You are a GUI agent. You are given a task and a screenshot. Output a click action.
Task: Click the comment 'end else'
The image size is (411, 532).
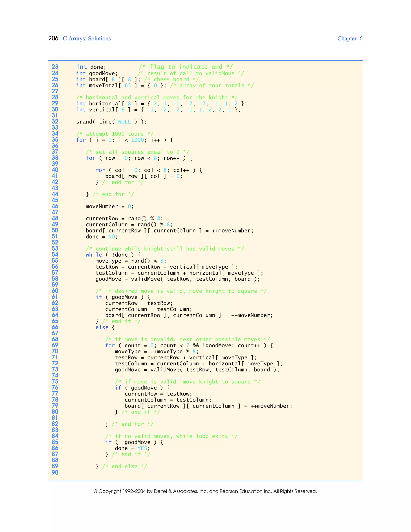pos(124,466)
